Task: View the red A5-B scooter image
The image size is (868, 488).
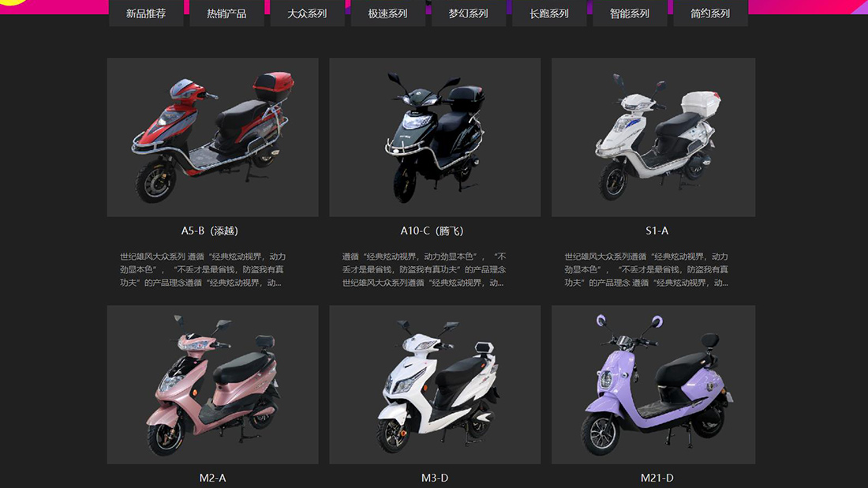Action: 212,137
